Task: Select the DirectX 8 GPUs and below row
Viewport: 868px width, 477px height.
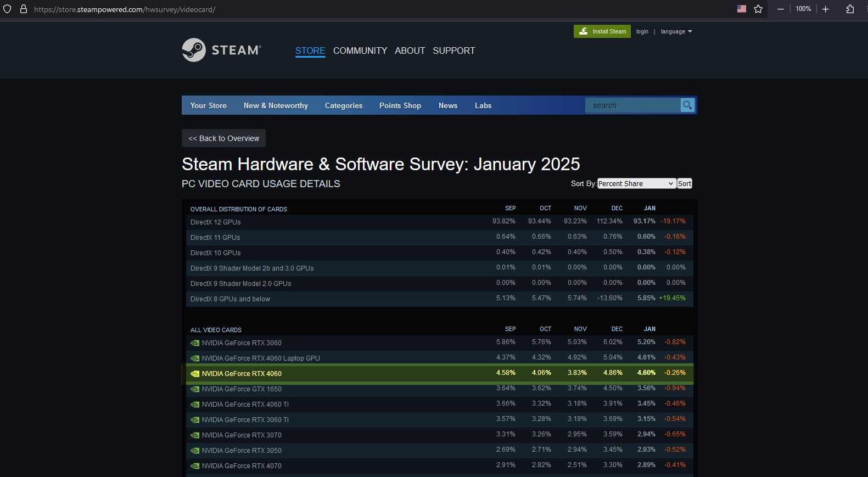Action: (231, 299)
